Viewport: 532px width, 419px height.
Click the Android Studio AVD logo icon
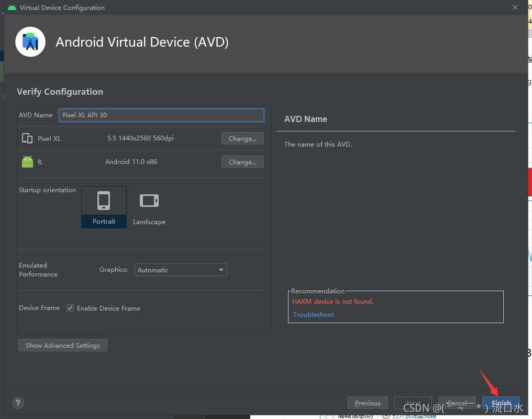[30, 42]
